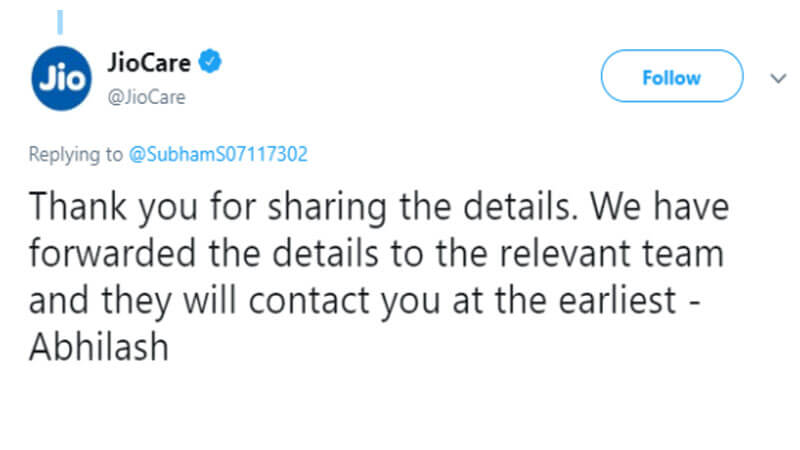Click the phrase "relevant team"

pyautogui.click(x=621, y=254)
